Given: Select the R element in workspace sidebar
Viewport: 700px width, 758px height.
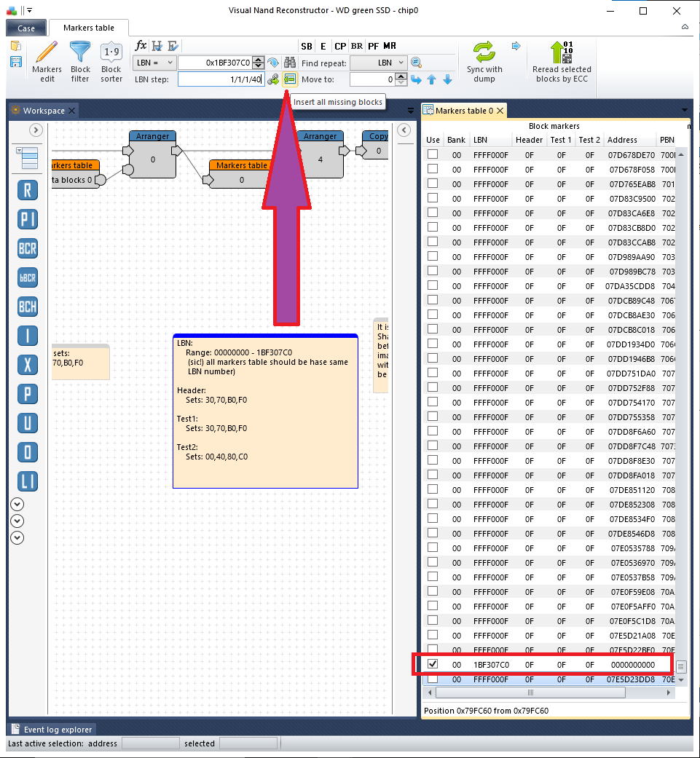Looking at the screenshot, I should (x=28, y=190).
